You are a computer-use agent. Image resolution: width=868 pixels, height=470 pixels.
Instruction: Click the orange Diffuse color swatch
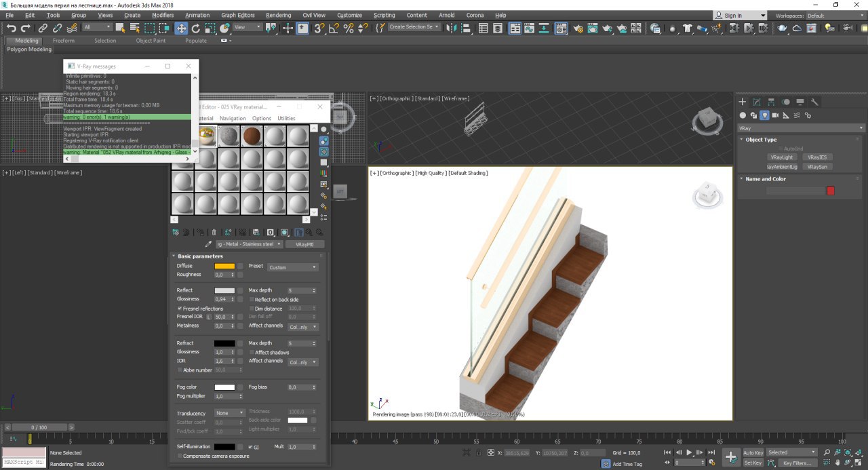coord(224,267)
